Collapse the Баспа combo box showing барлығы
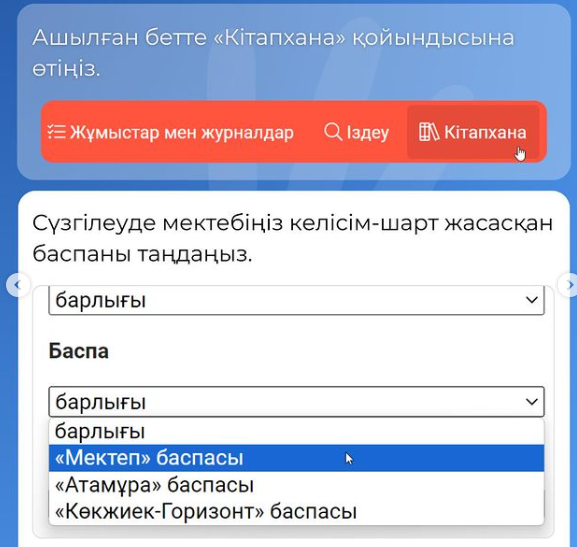577x547 pixels. [296, 401]
